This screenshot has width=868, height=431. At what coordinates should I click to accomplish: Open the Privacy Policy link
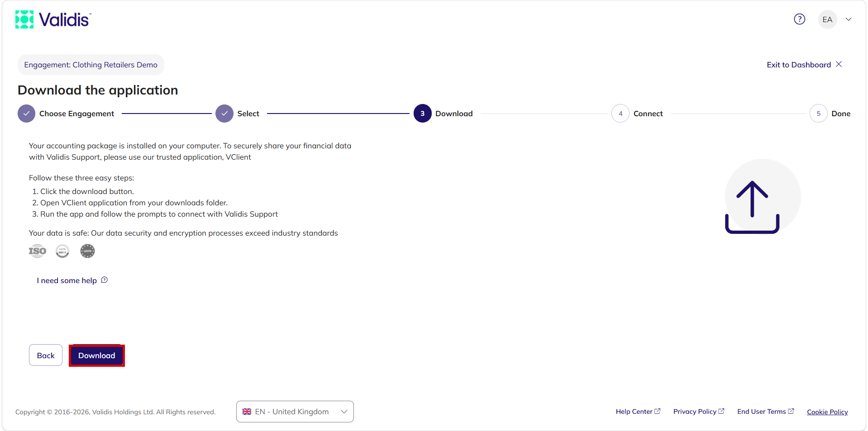pos(699,412)
